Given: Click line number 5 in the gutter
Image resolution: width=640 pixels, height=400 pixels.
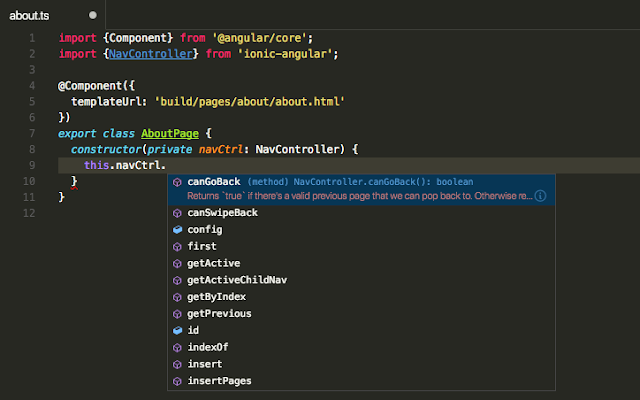Looking at the screenshot, I should pos(33,102).
